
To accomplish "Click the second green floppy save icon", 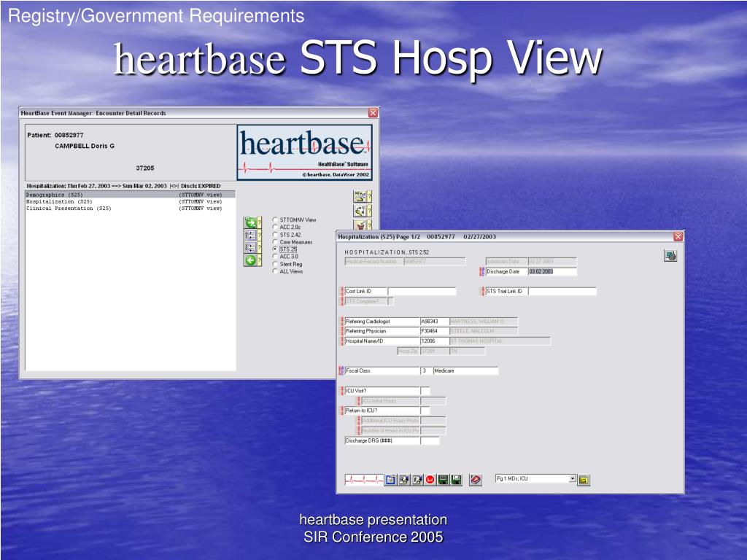I will pos(457,480).
